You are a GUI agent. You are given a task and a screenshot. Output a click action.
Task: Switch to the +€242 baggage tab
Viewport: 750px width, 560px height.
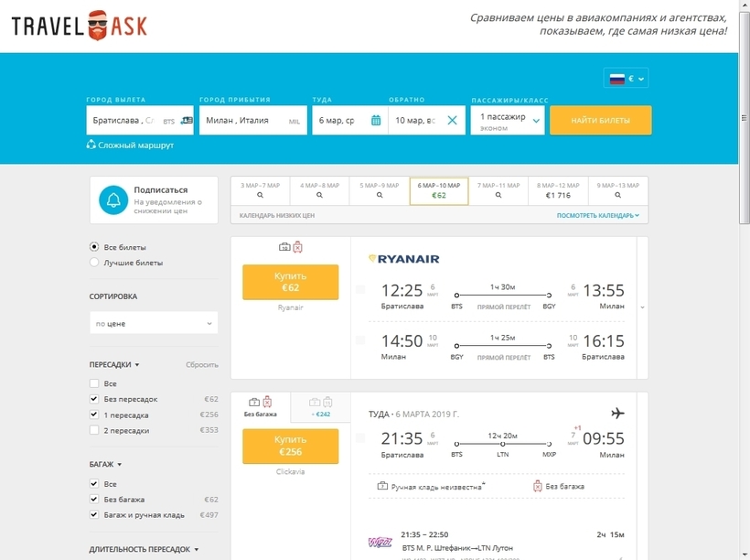coord(320,407)
